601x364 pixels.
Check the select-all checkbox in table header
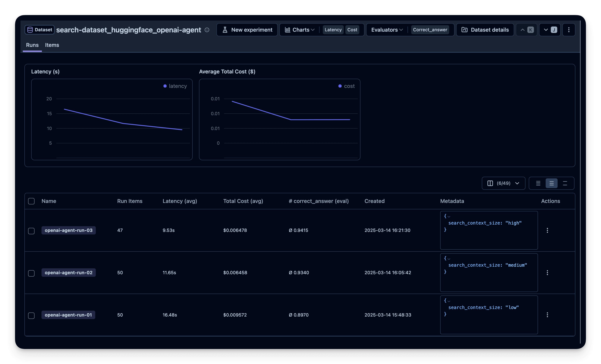pos(31,201)
